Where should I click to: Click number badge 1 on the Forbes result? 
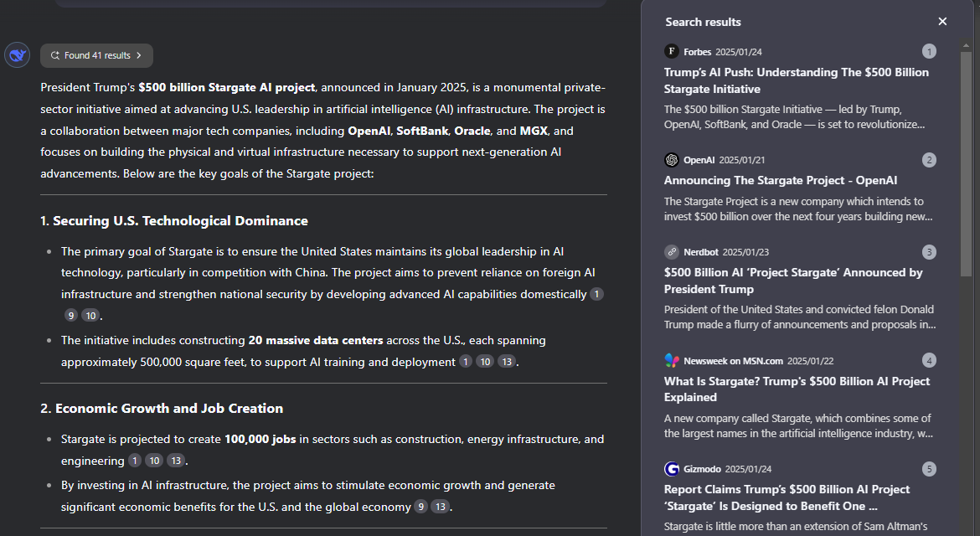[x=930, y=51]
